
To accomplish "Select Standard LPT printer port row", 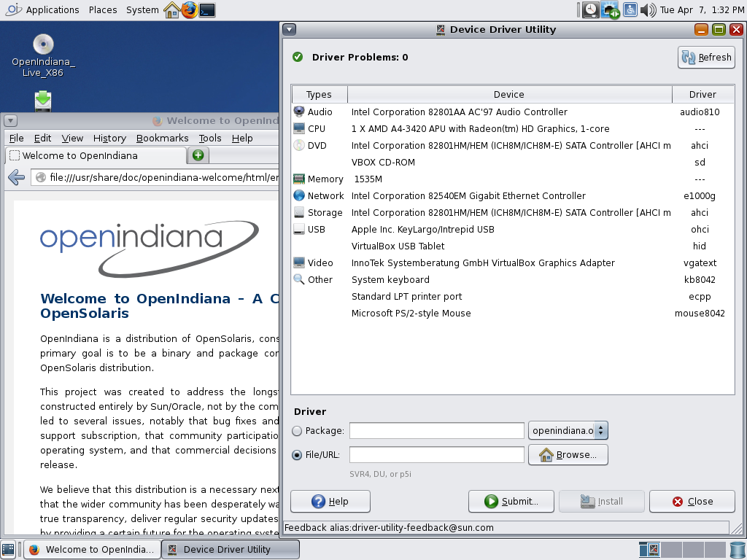I will click(513, 296).
